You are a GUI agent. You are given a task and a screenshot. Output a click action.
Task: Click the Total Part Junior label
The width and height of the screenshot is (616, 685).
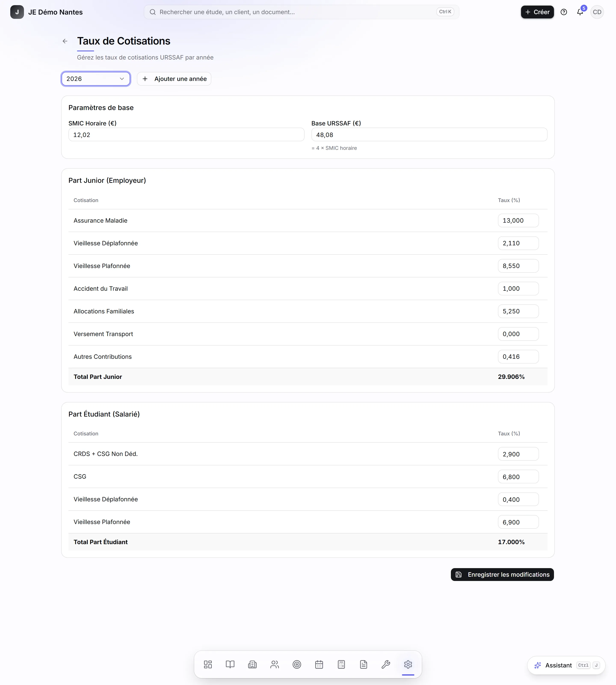point(98,377)
